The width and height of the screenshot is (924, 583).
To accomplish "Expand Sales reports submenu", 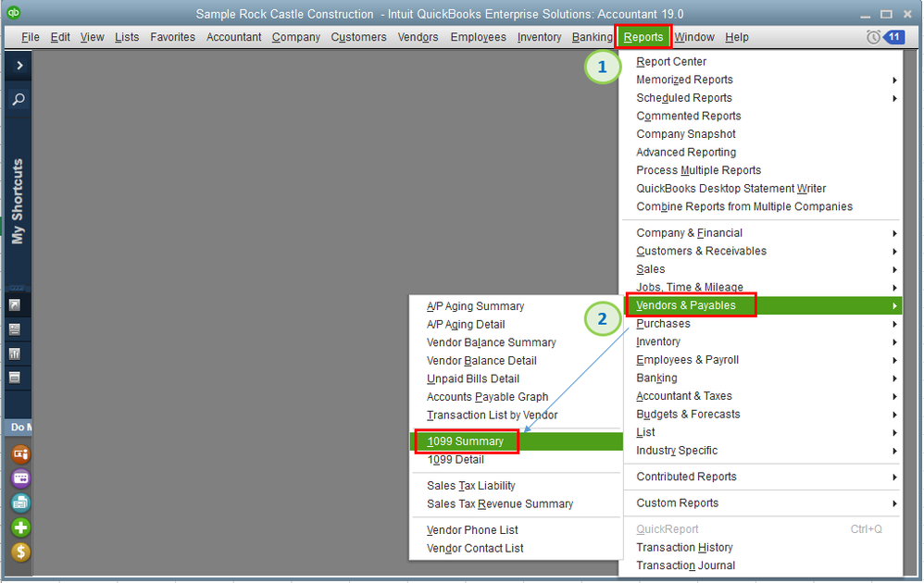I will (x=761, y=269).
